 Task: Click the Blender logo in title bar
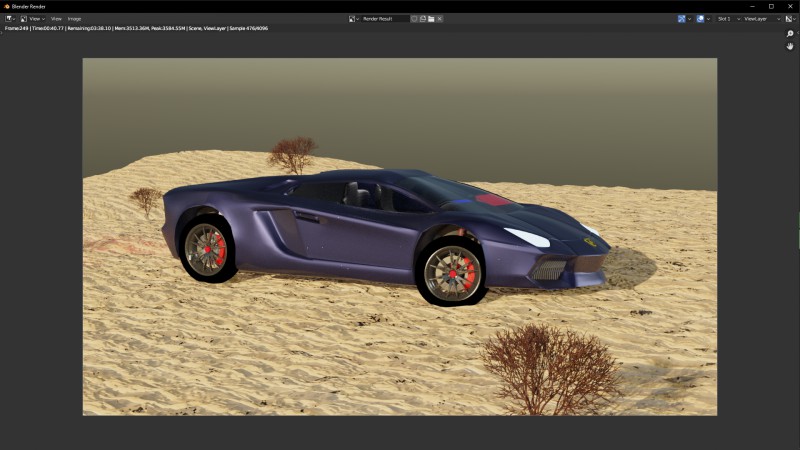point(7,6)
